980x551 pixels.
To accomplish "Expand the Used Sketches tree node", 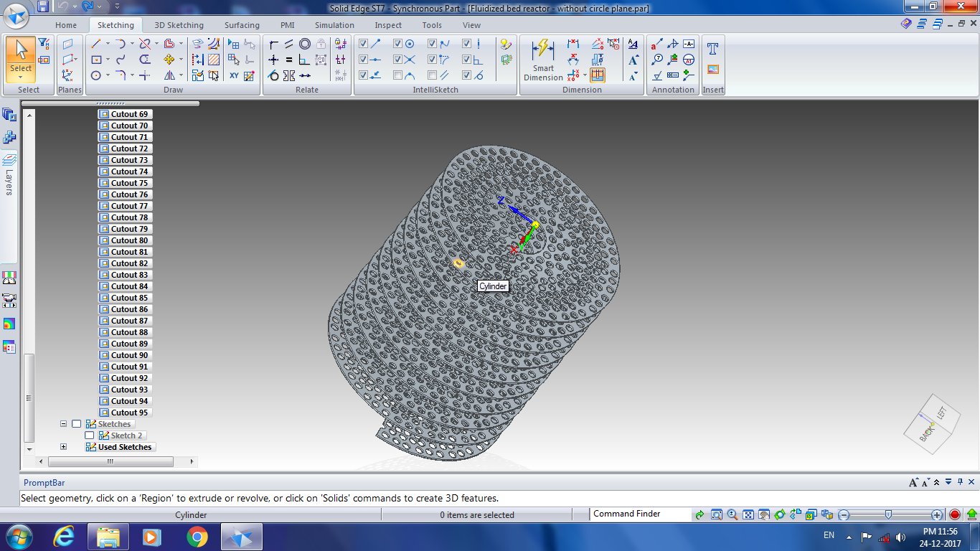I will [x=63, y=447].
